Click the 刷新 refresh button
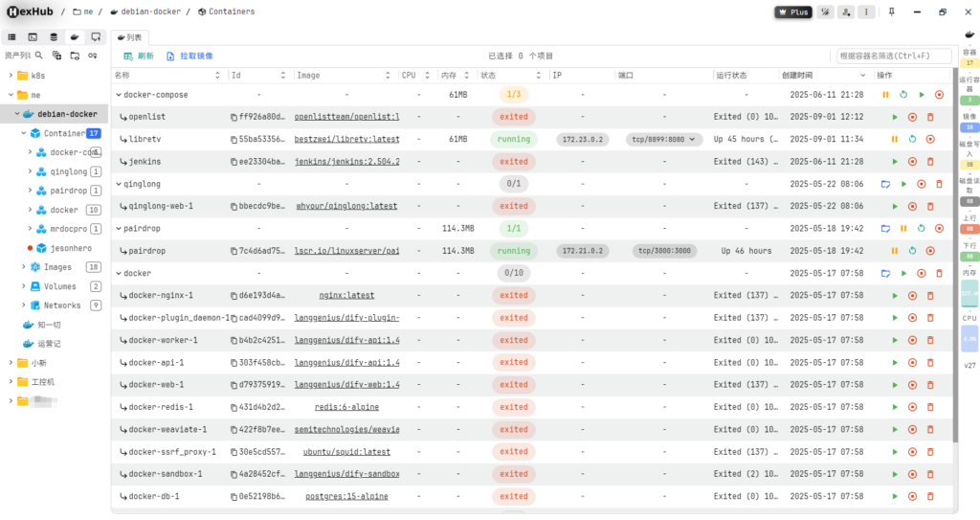980x520 pixels. [138, 57]
